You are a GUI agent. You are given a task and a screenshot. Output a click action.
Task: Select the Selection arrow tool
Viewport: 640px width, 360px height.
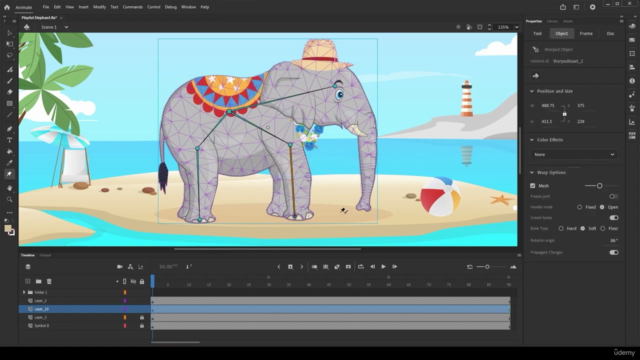tap(9, 33)
